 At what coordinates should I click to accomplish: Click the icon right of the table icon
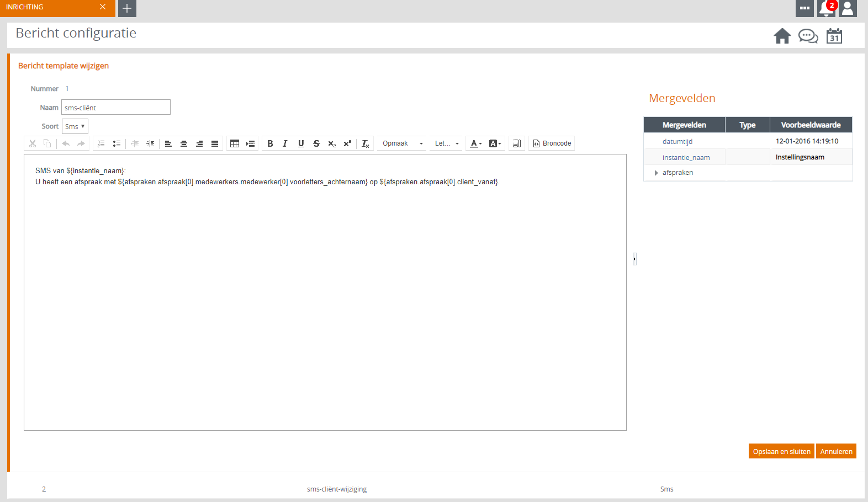click(250, 143)
